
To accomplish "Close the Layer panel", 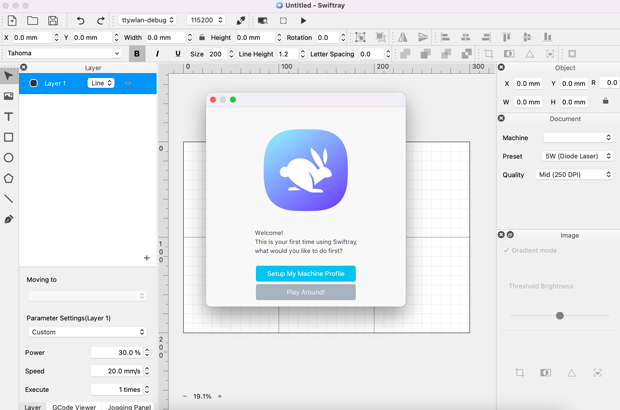I will coord(24,67).
